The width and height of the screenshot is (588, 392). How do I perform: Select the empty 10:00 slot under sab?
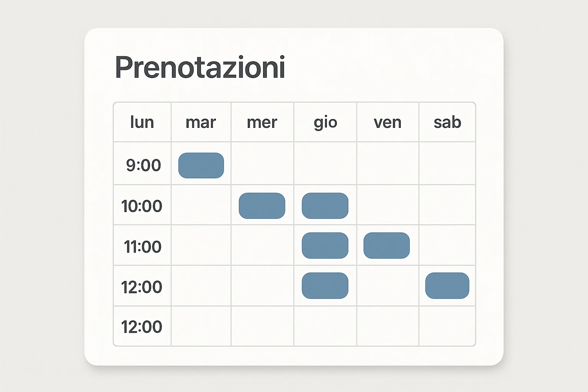pyautogui.click(x=447, y=205)
